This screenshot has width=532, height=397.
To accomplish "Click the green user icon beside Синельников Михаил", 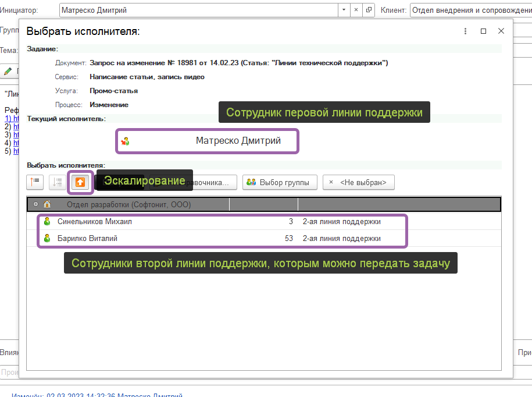I will pyautogui.click(x=47, y=222).
